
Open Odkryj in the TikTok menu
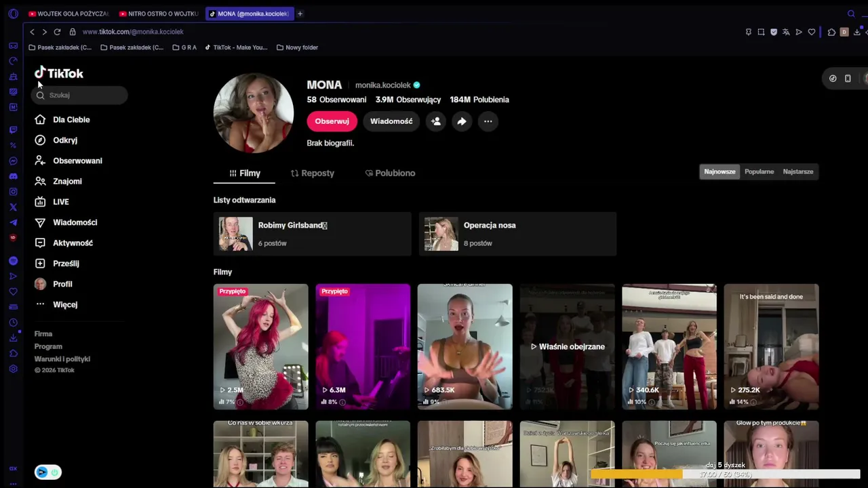(57, 140)
